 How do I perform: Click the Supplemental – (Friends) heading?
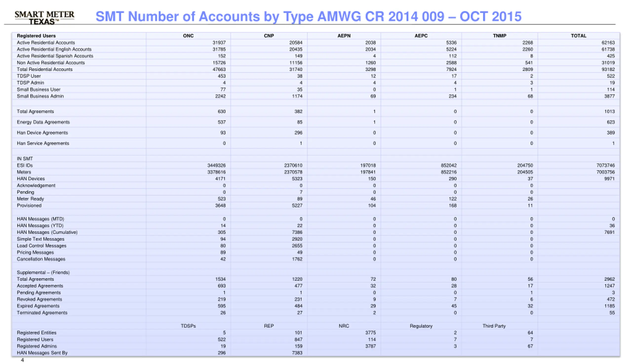tap(43, 273)
